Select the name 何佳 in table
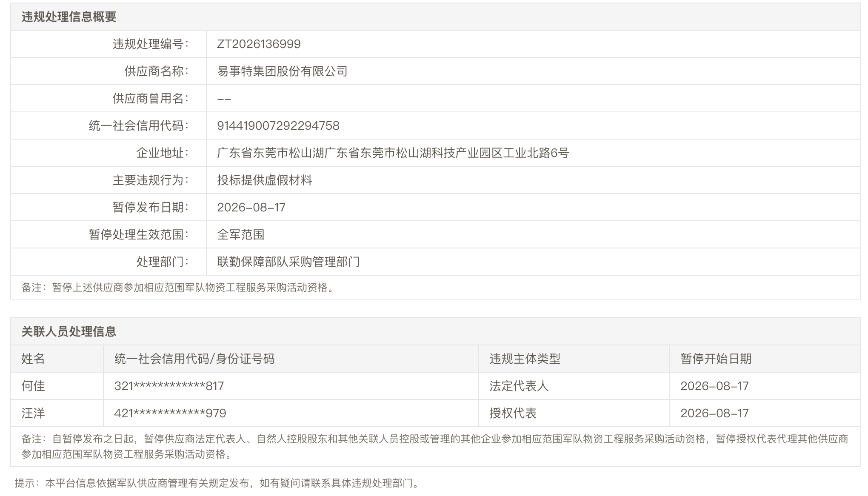The height and width of the screenshot is (496, 868). [33, 386]
